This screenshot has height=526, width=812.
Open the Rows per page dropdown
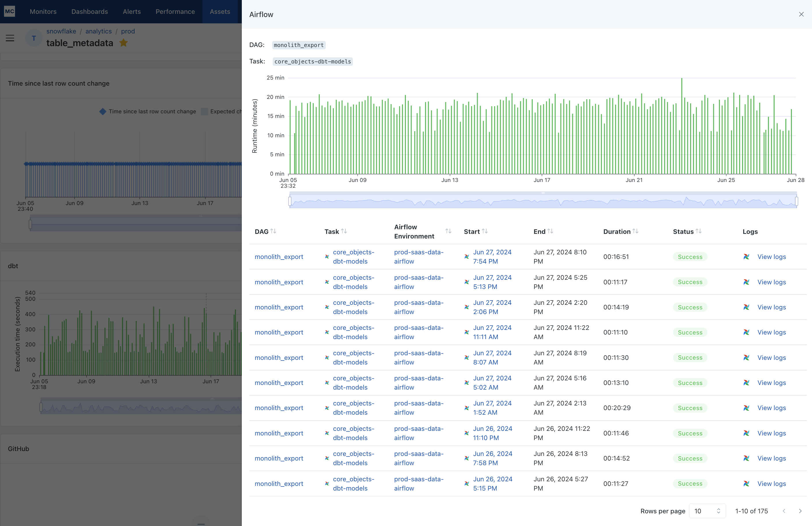[707, 511]
